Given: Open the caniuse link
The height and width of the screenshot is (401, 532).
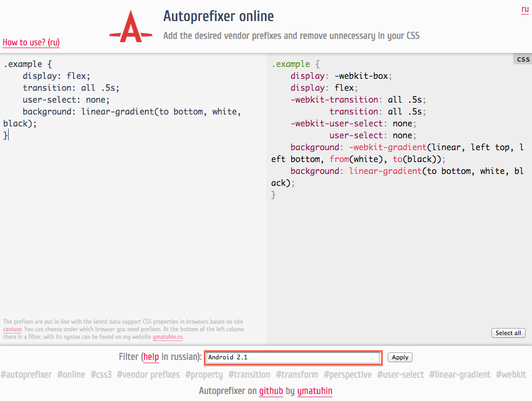Looking at the screenshot, I should (x=12, y=329).
